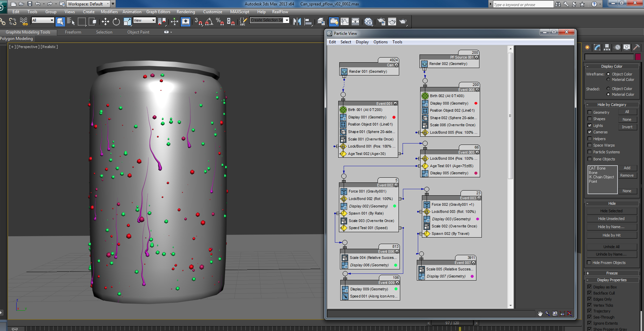Open the Curve Editor
Viewport: 644px width, 331px height.
[x=345, y=22]
